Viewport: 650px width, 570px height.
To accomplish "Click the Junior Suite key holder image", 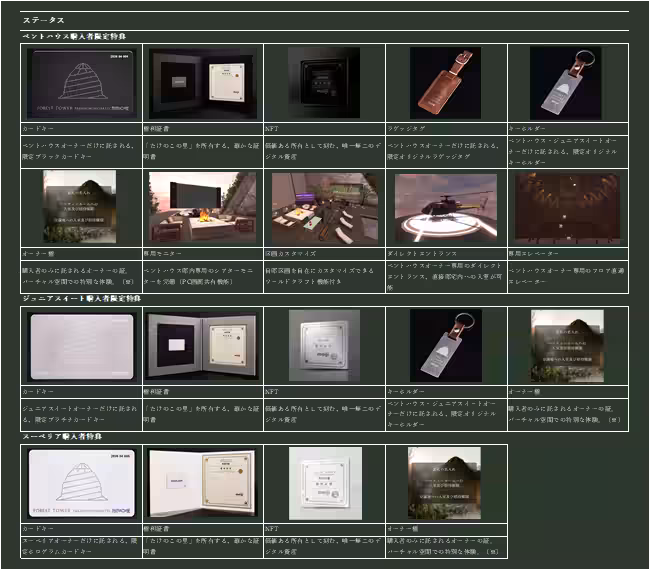I will (x=445, y=346).
